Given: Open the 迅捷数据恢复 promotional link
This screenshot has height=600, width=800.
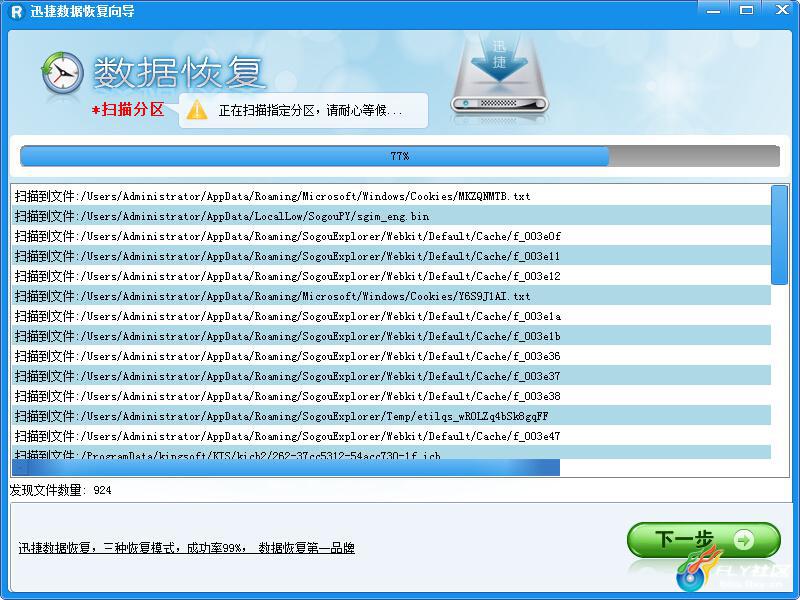Looking at the screenshot, I should tap(187, 548).
